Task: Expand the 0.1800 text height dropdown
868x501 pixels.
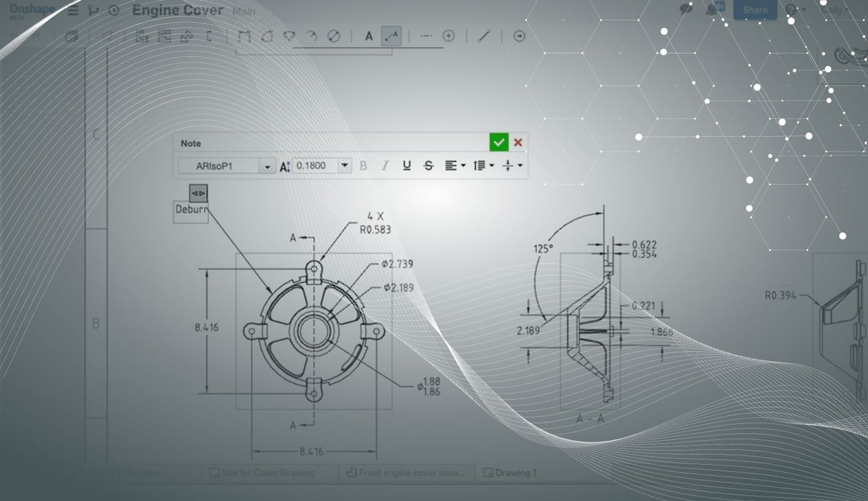Action: pos(344,166)
